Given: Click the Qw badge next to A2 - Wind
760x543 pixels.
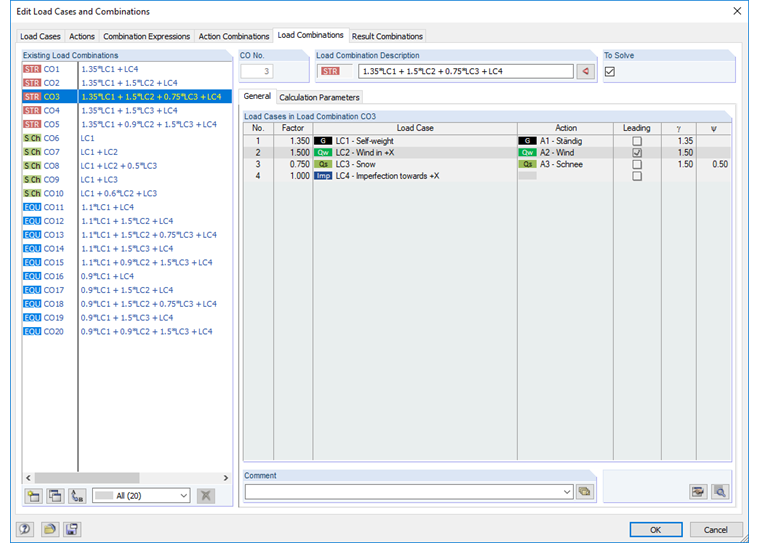Looking at the screenshot, I should point(527,152).
